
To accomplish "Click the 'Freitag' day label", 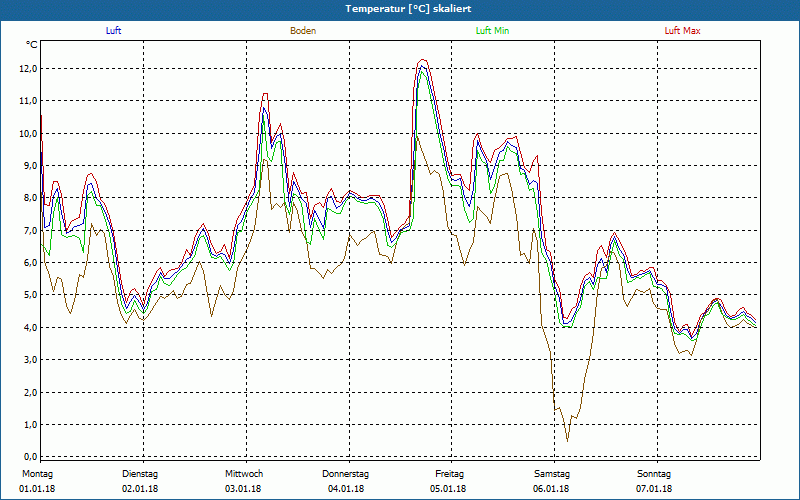I will tap(449, 474).
